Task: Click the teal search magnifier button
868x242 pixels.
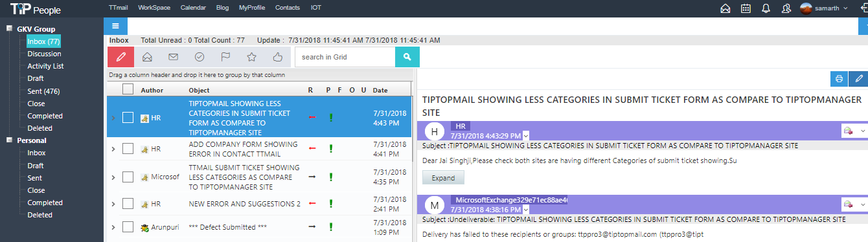Action: point(407,57)
